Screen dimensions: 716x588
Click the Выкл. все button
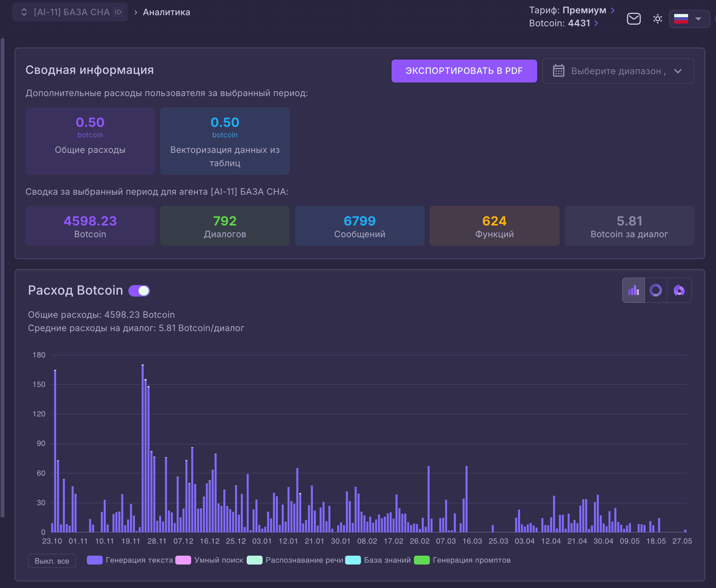[x=52, y=561]
